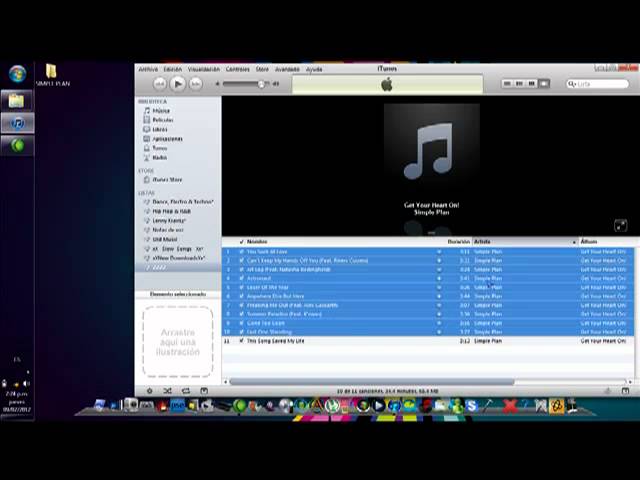Select the Lenny Kravitz playlist
The image size is (640, 480).
click(x=169, y=221)
